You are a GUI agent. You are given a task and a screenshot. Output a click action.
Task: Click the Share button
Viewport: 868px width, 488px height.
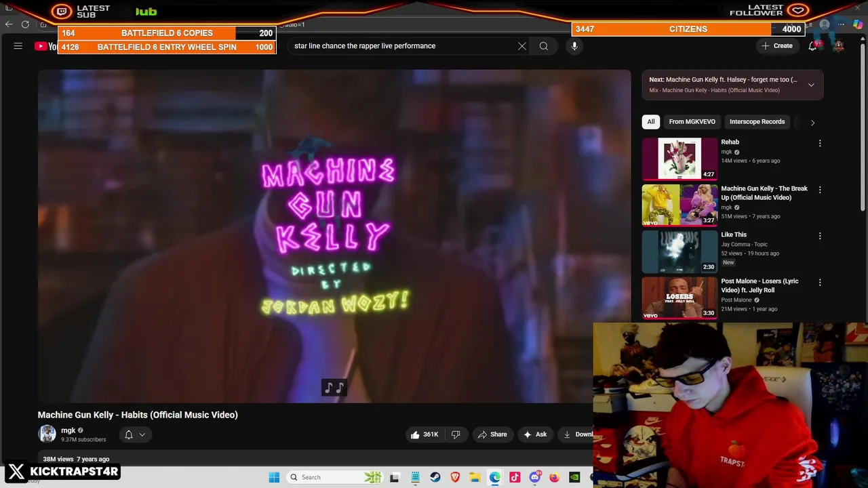click(x=492, y=434)
